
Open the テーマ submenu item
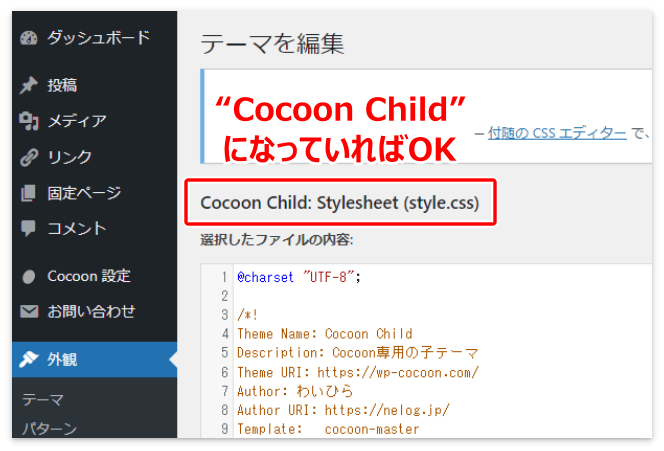43,400
